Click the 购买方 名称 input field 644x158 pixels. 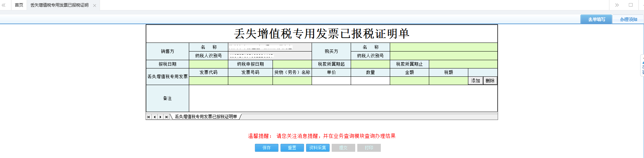[443, 47]
